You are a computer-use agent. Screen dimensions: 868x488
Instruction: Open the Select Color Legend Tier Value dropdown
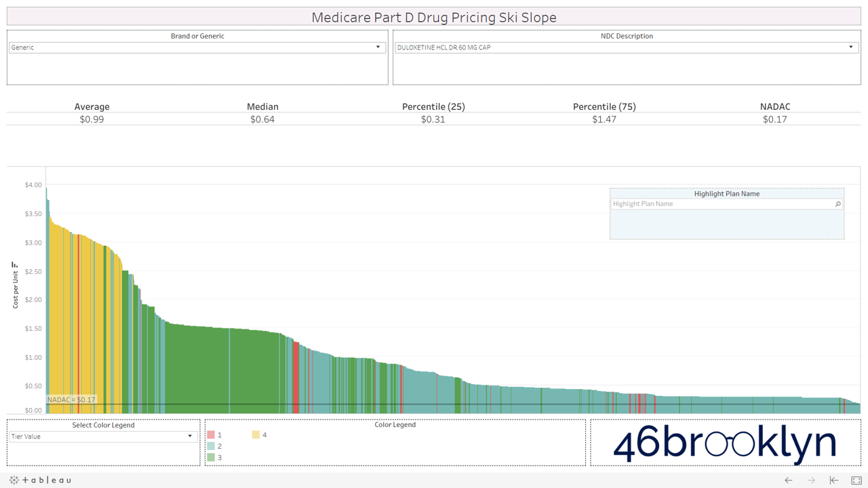click(103, 436)
